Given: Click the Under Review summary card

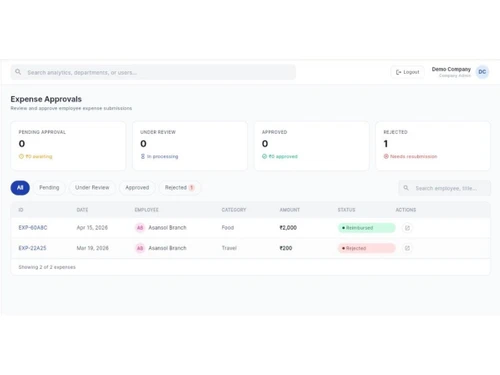Looking at the screenshot, I should pyautogui.click(x=190, y=146).
